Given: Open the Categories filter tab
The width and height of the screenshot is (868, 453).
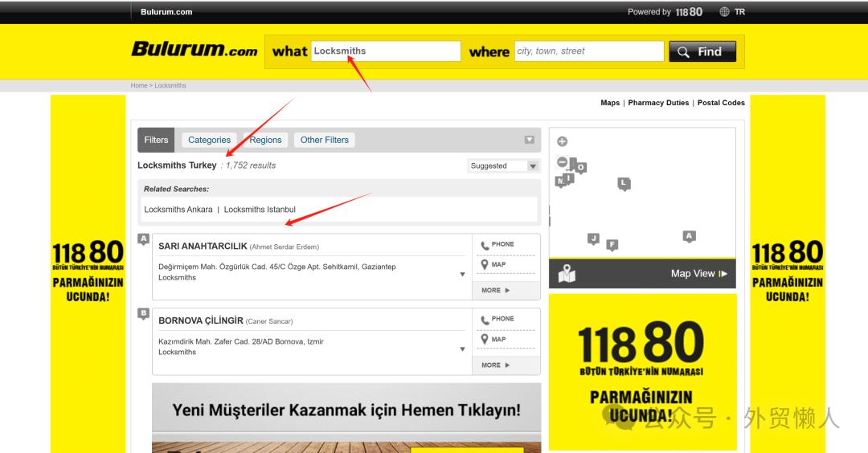Looking at the screenshot, I should [x=209, y=140].
